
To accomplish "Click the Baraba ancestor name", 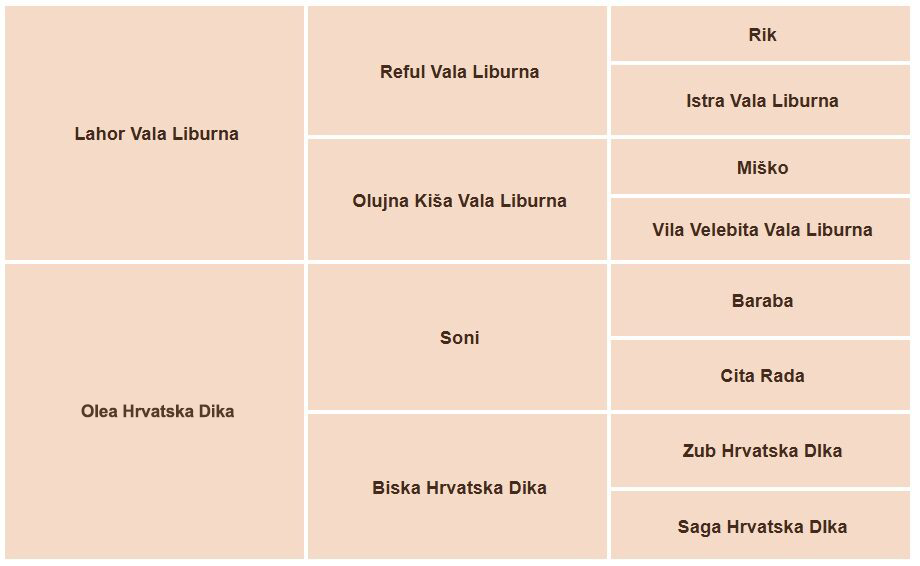I will tap(762, 301).
